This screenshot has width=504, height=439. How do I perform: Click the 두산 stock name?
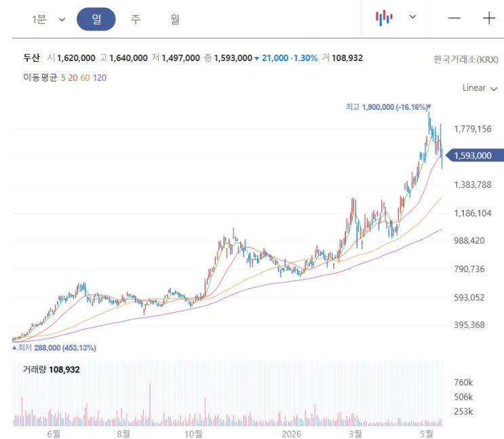[31, 58]
